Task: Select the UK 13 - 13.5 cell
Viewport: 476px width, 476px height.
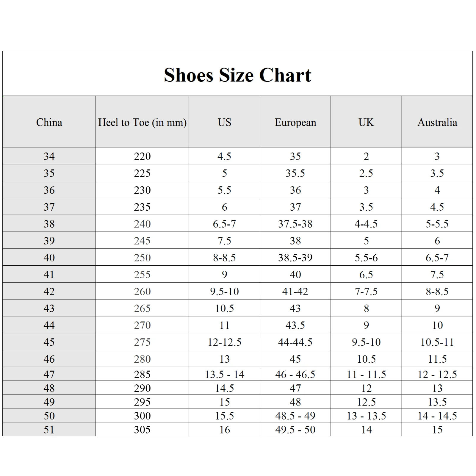Action: tap(366, 416)
